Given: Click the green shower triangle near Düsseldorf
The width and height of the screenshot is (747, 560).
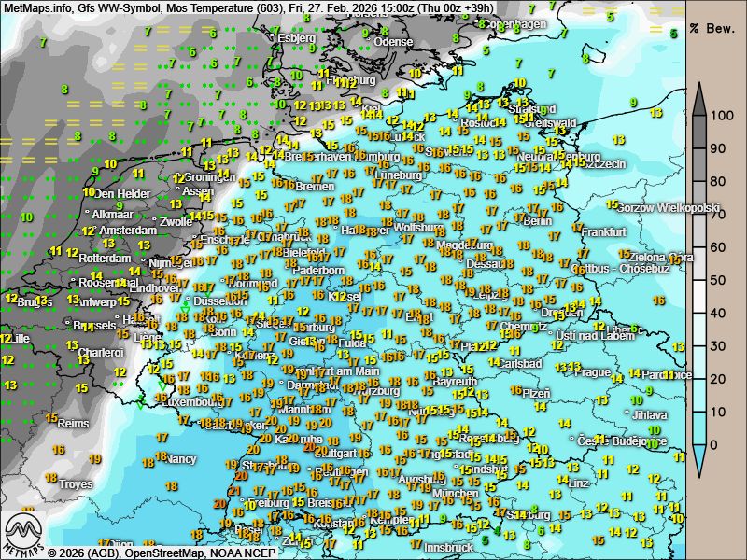Looking at the screenshot, I should click(186, 306).
